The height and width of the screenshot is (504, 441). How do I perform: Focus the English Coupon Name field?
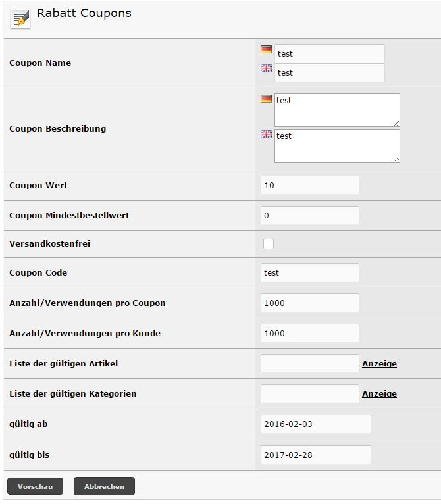coord(329,72)
